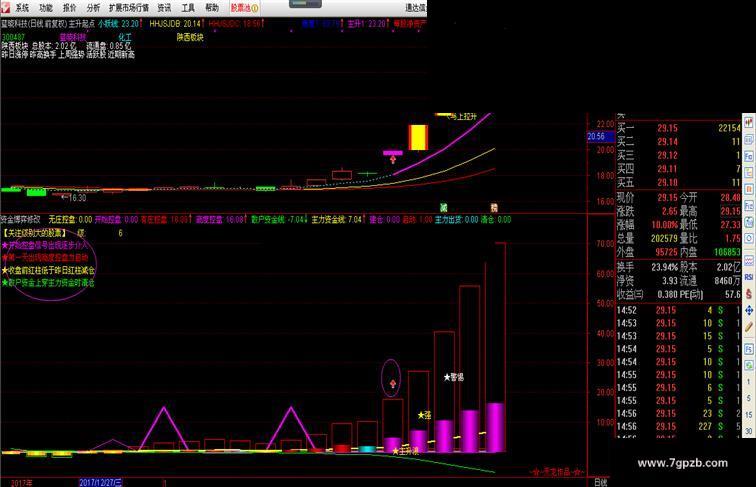Open the 工具 menu
Image resolution: width=756 pixels, height=487 pixels.
(188, 8)
